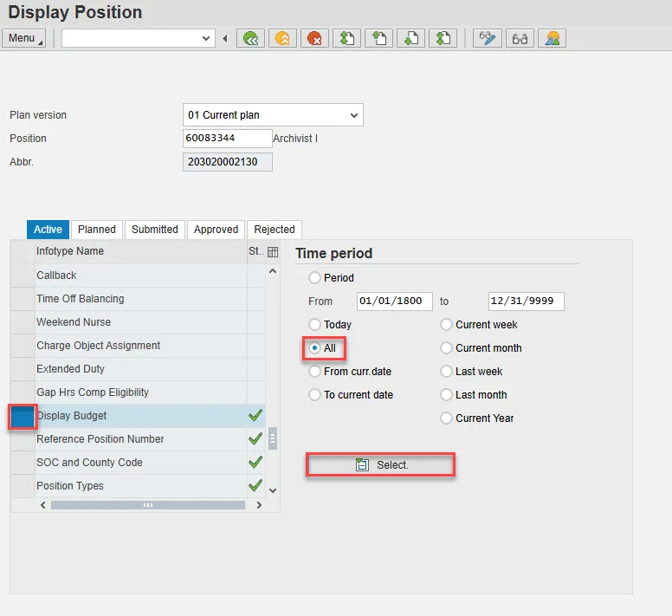The width and height of the screenshot is (672, 616).
Task: Select the Display Budget row text
Action: pyautogui.click(x=72, y=415)
